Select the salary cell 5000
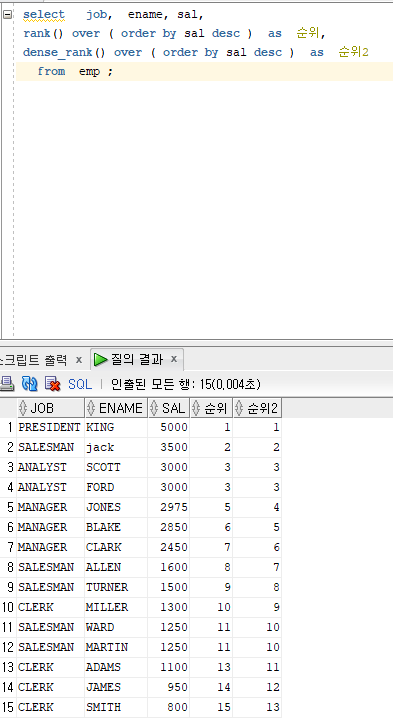This screenshot has width=393, height=721. (169, 427)
